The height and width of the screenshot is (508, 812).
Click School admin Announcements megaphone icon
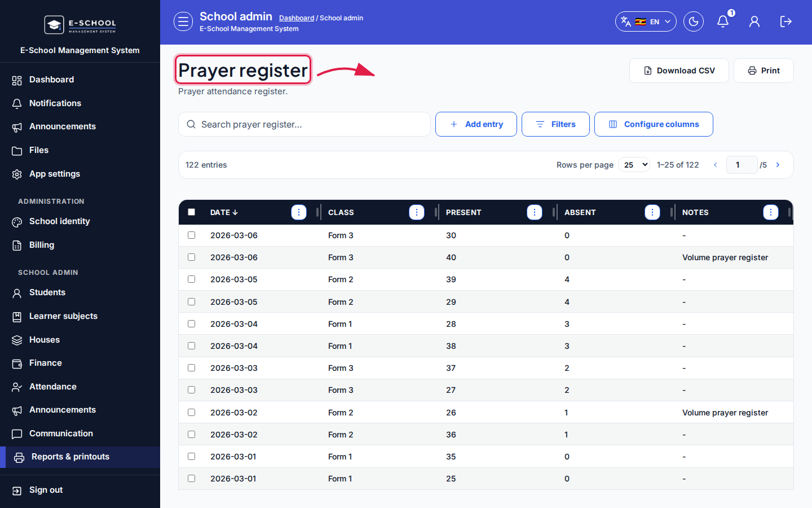(x=17, y=410)
